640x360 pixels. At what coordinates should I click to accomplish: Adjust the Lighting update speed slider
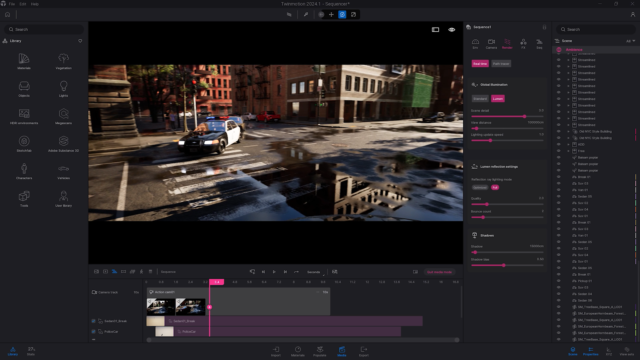tap(507, 140)
